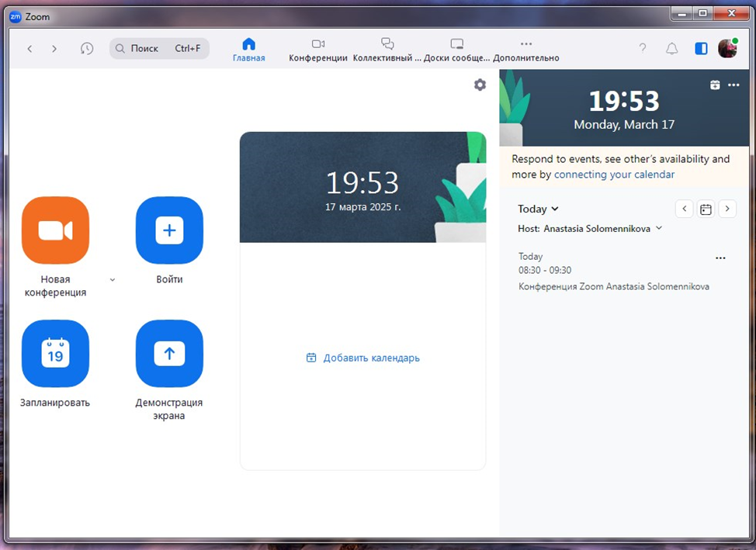The height and width of the screenshot is (550, 756).
Task: Open settings gear icon
Action: click(480, 85)
